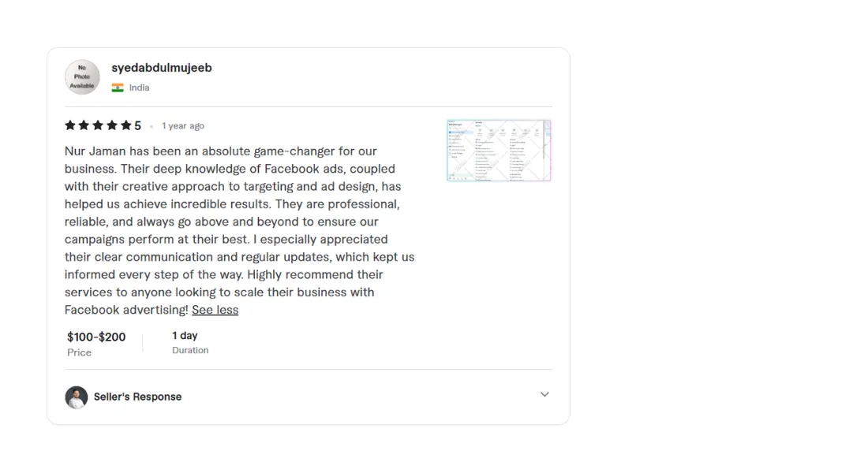Select the third star of the rating
868x473 pixels.
click(x=98, y=125)
